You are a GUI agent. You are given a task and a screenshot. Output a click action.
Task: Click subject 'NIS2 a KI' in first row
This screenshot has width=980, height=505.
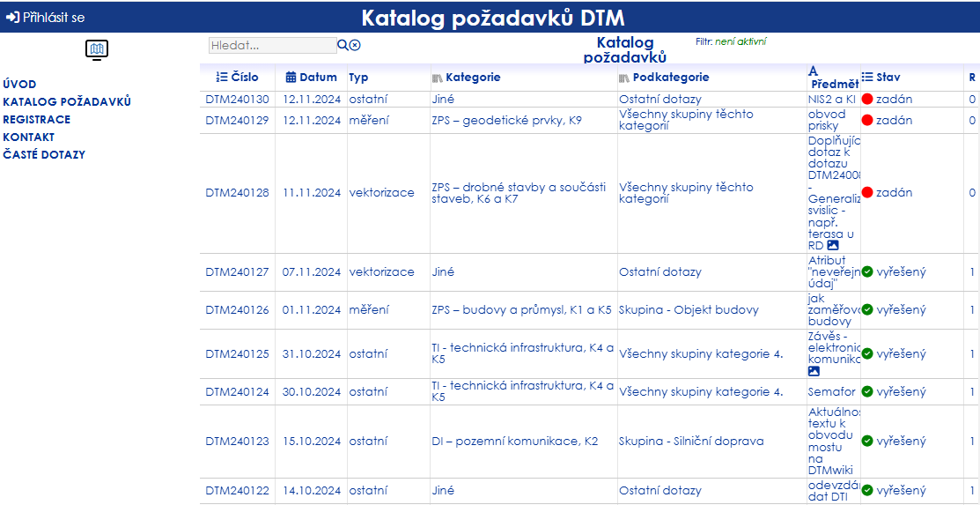pos(832,99)
